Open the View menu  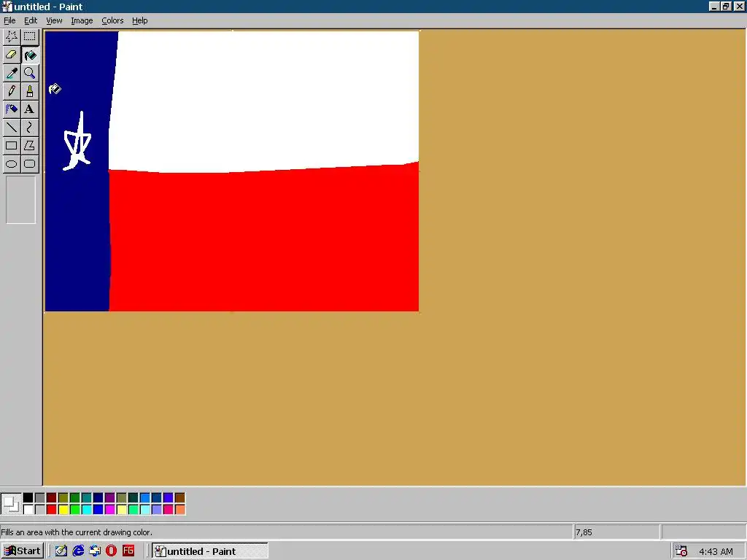click(x=54, y=20)
